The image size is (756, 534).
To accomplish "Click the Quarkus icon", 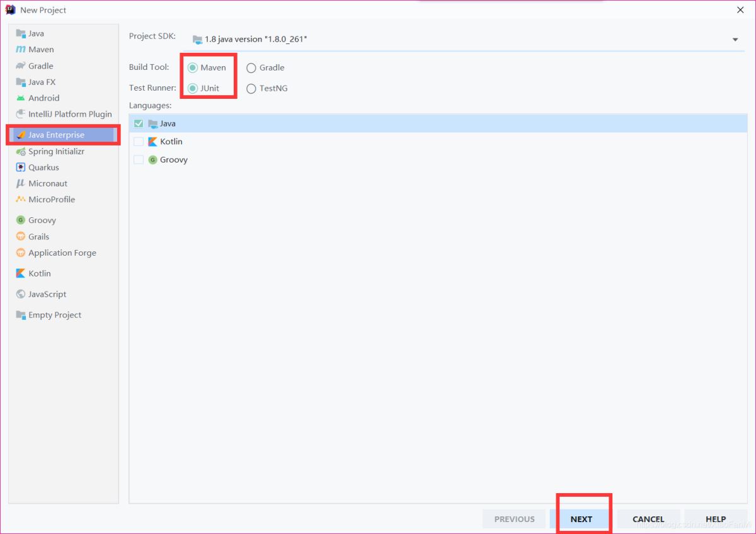I will point(21,168).
